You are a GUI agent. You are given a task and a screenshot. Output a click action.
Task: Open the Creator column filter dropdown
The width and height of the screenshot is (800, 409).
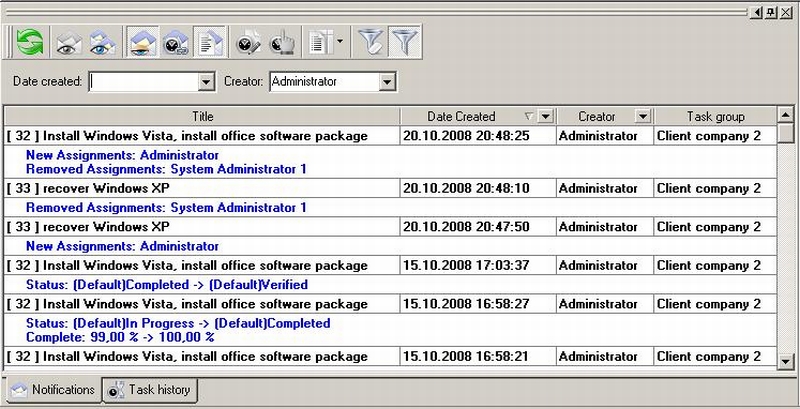(x=642, y=117)
